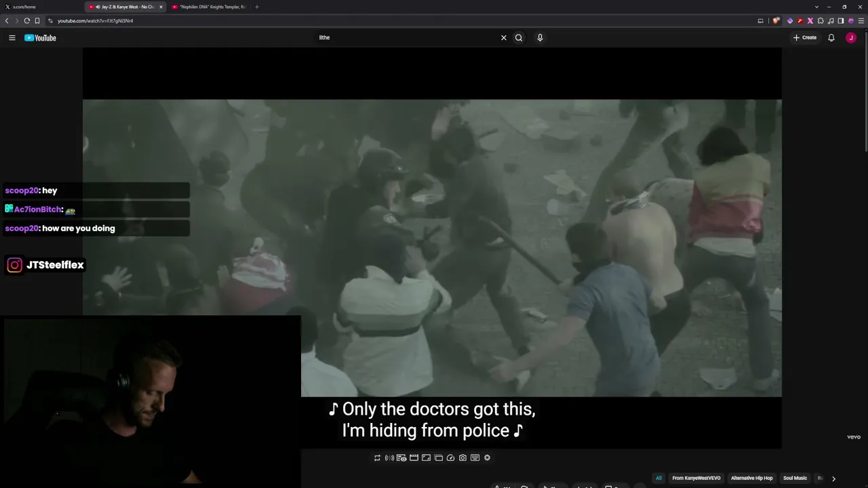This screenshot has width=868, height=488.
Task: Go back in browser history
Action: 7,21
